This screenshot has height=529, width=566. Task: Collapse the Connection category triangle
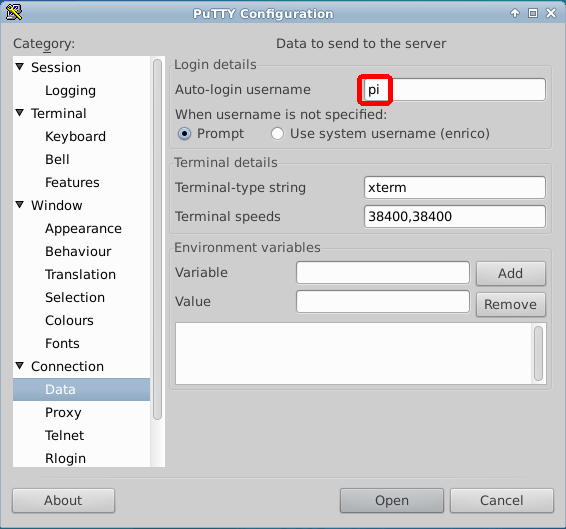[x=20, y=366]
